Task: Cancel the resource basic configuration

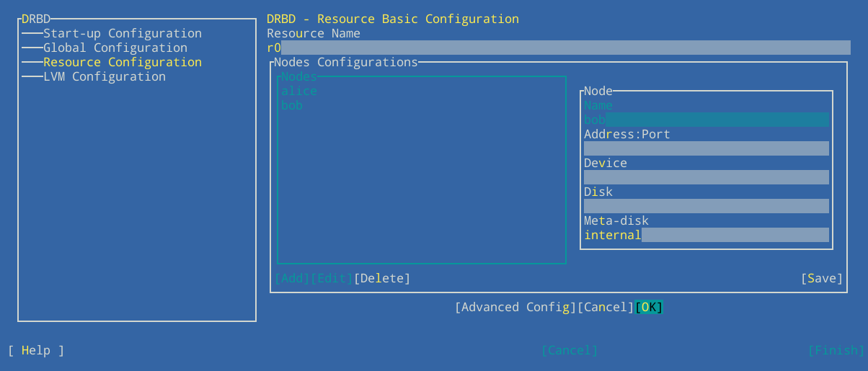Action: coord(606,307)
